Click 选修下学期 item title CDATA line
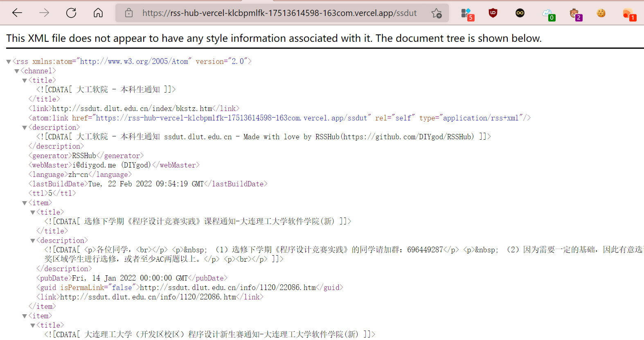644x340 pixels. tap(198, 222)
